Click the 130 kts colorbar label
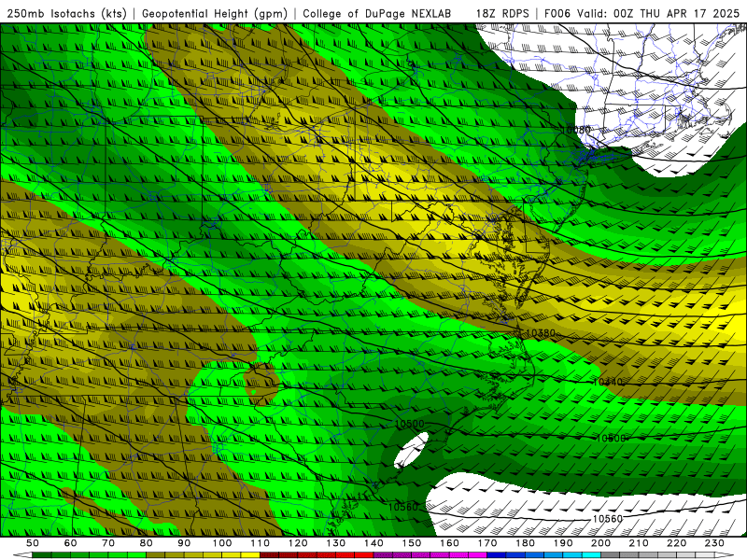747x560 pixels. point(336,543)
